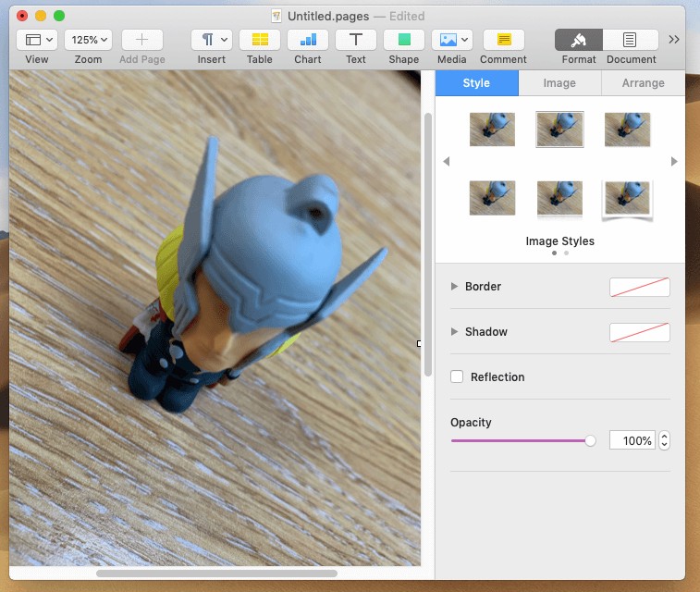The image size is (700, 592).
Task: Click the Opacity slider handle
Action: [x=590, y=440]
